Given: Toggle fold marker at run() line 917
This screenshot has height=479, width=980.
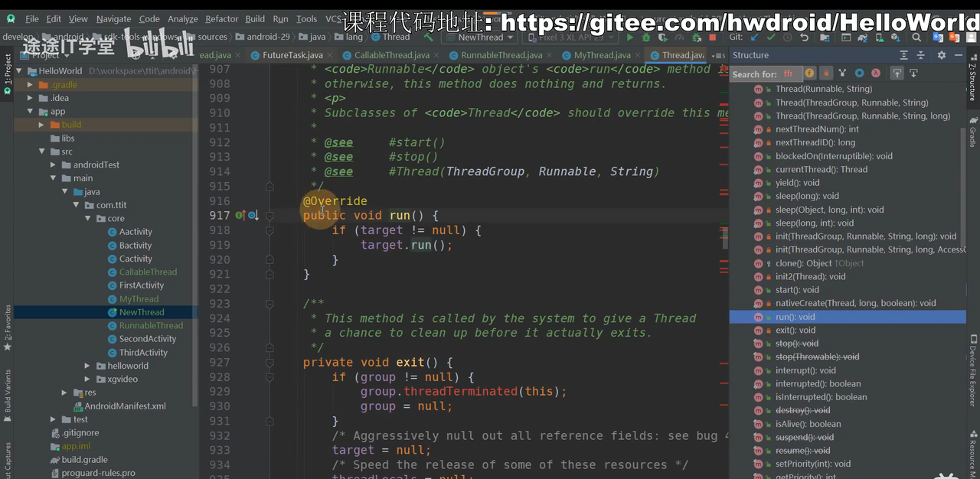Looking at the screenshot, I should (x=269, y=216).
